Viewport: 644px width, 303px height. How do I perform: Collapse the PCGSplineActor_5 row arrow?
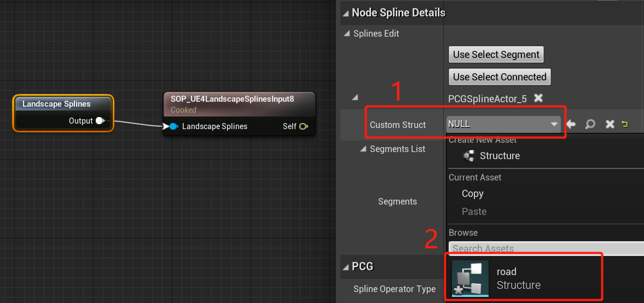pyautogui.click(x=355, y=98)
